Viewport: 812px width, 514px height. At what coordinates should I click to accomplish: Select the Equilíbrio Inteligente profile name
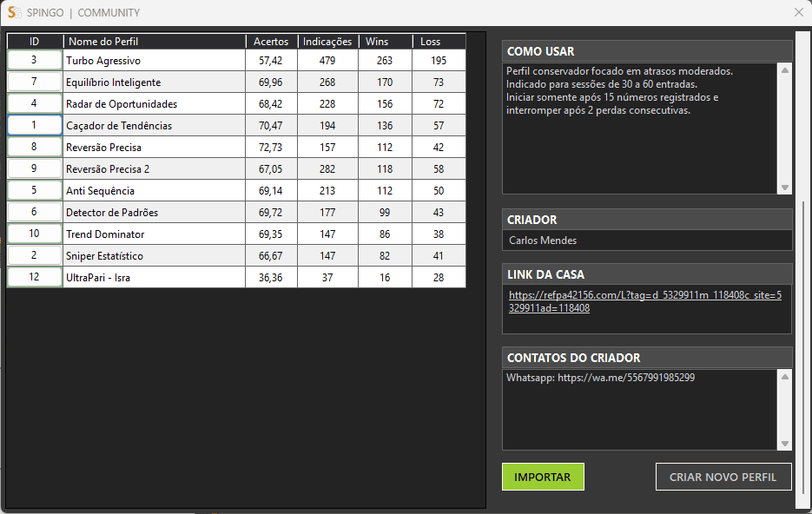pyautogui.click(x=114, y=82)
